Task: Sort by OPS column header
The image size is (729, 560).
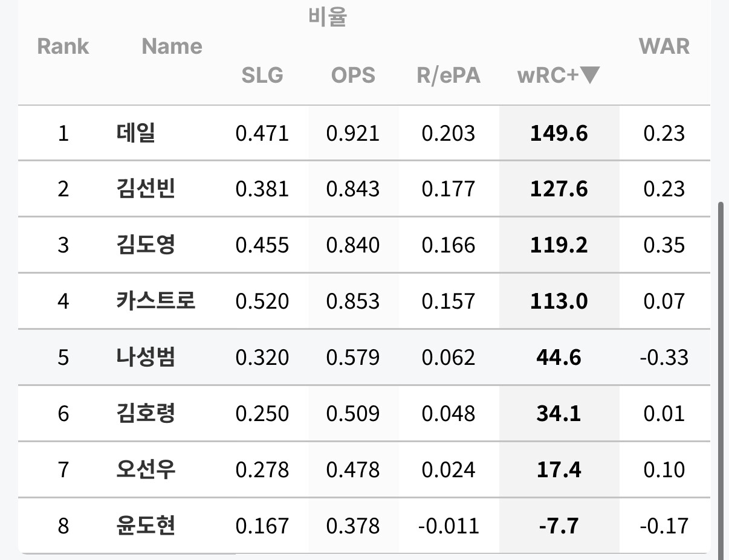Action: (x=353, y=76)
